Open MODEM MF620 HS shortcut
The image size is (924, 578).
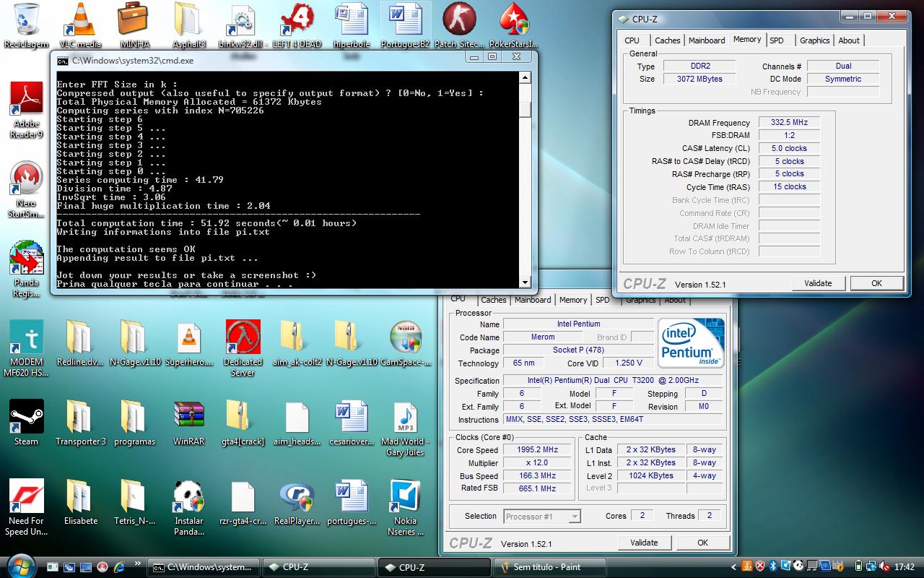[x=26, y=348]
